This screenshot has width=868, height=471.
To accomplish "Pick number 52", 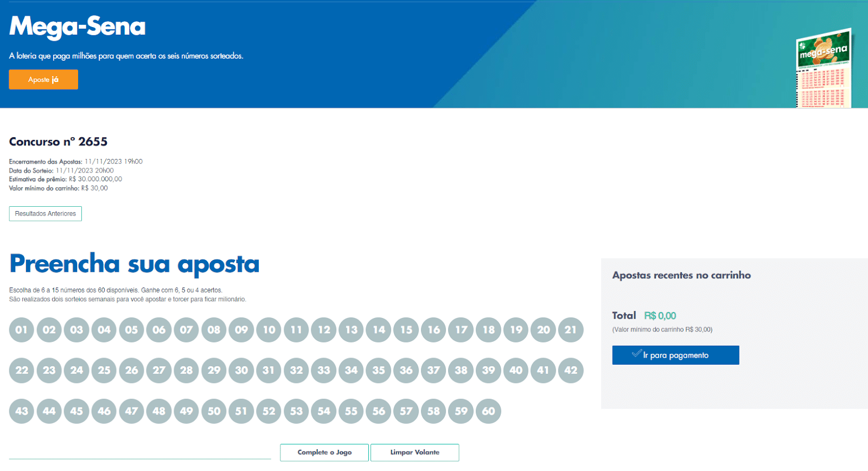I will pos(269,411).
